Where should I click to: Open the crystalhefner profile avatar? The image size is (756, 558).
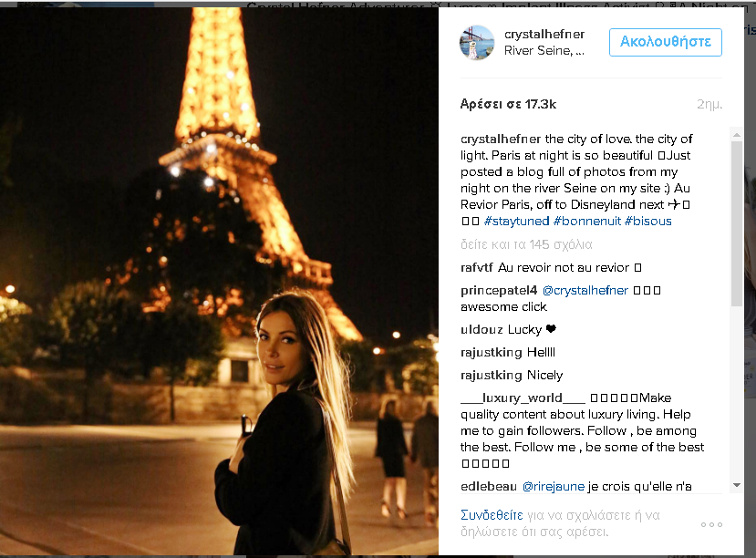click(476, 43)
